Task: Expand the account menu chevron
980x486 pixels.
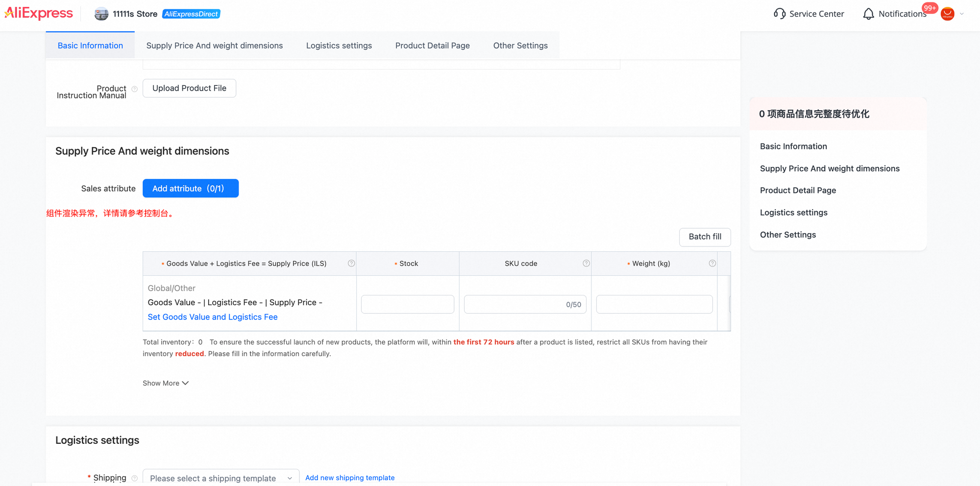Action: (x=962, y=14)
